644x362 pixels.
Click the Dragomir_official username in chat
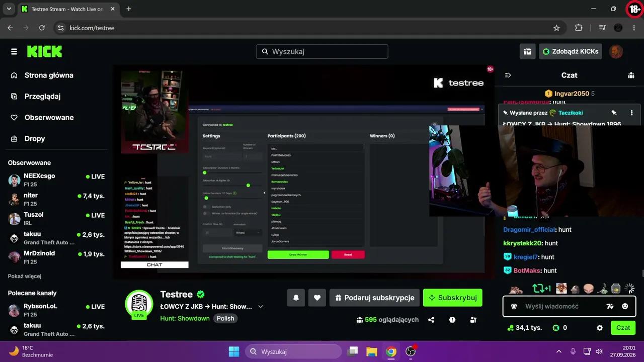(529, 230)
